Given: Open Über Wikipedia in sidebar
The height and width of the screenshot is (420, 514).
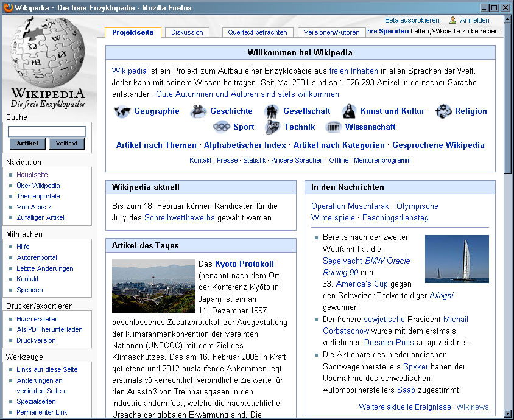Looking at the screenshot, I should (38, 186).
